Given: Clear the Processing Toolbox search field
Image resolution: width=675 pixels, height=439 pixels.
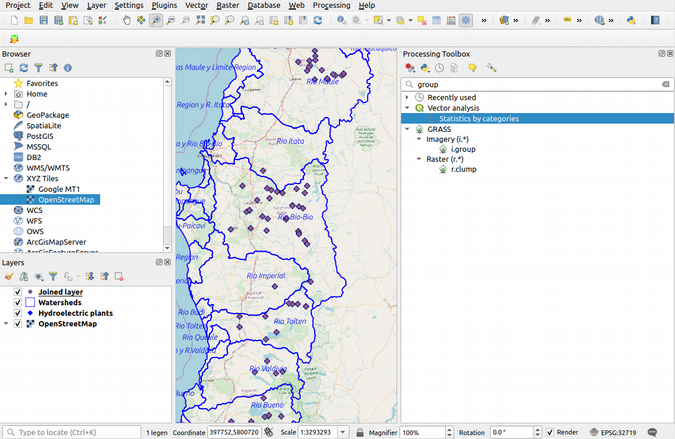Looking at the screenshot, I should [x=665, y=85].
